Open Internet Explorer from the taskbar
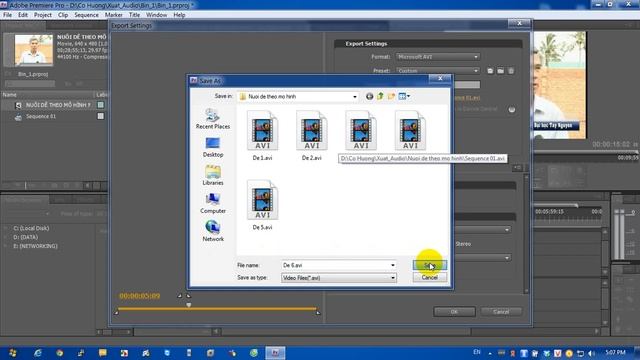Viewport: 640px width, 360px height. pyautogui.click(x=38, y=353)
